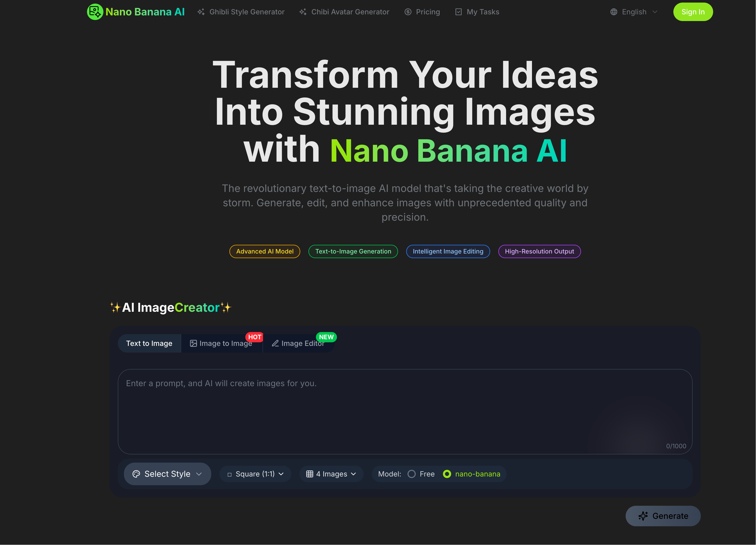Click sparkle icon beside Ghibli Style Generator

click(x=201, y=12)
